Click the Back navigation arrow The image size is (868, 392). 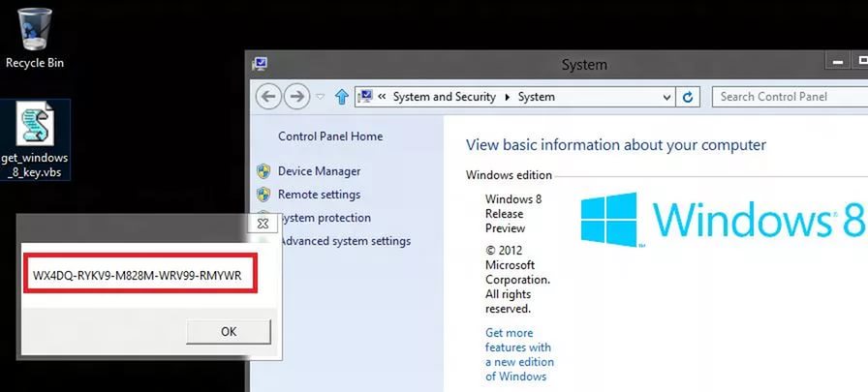tap(268, 97)
